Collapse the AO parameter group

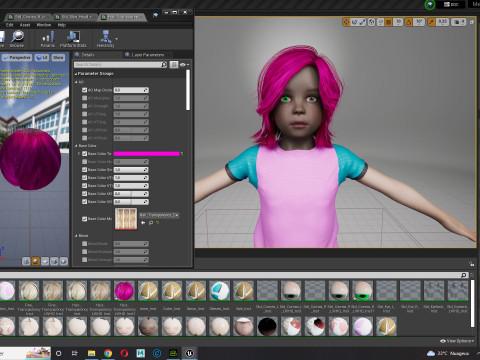tap(76, 82)
